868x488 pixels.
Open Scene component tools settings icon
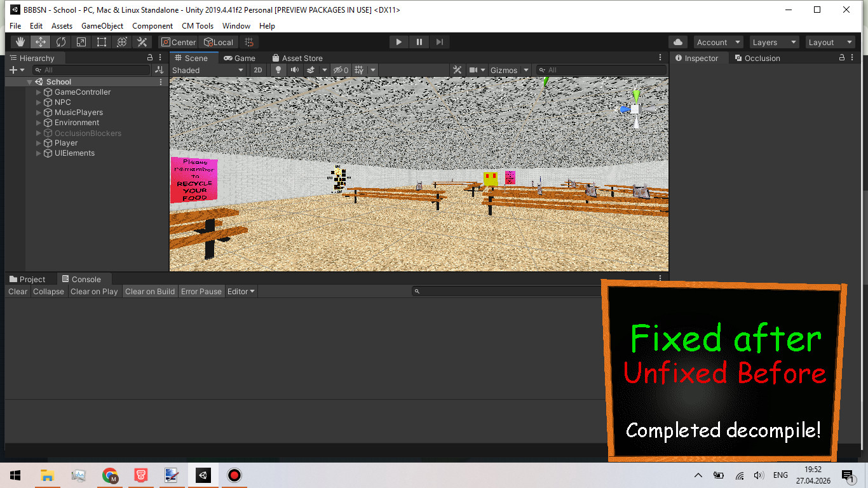point(457,70)
